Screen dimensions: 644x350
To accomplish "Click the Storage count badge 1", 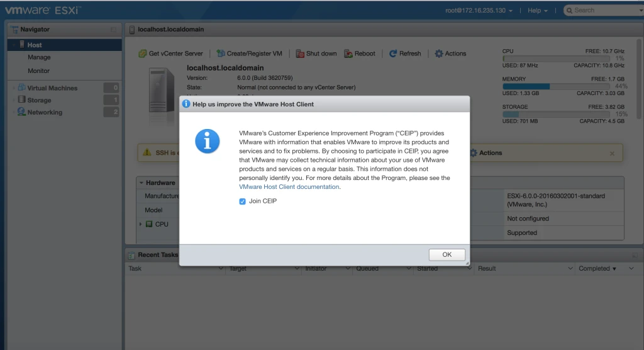I will pos(111,99).
